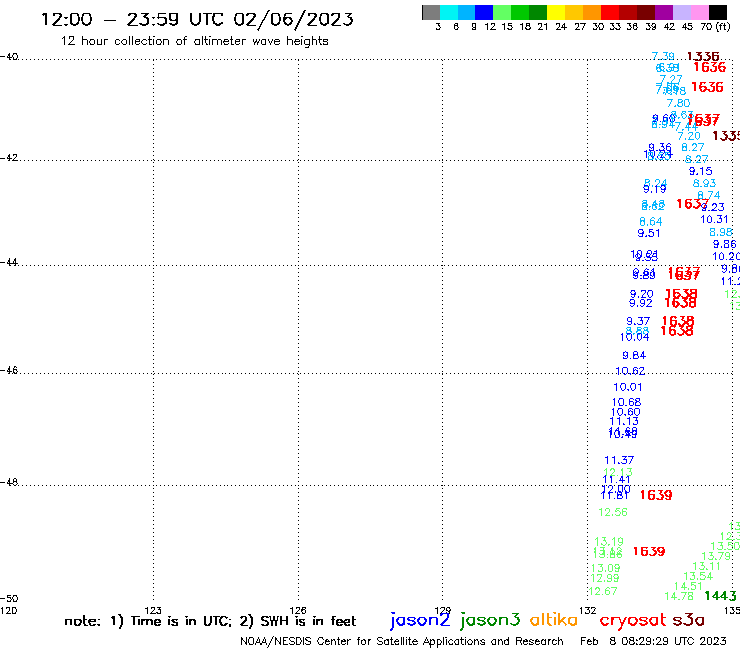Click the 13.54 wave height value
This screenshot has height=650, width=740.
(x=698, y=576)
